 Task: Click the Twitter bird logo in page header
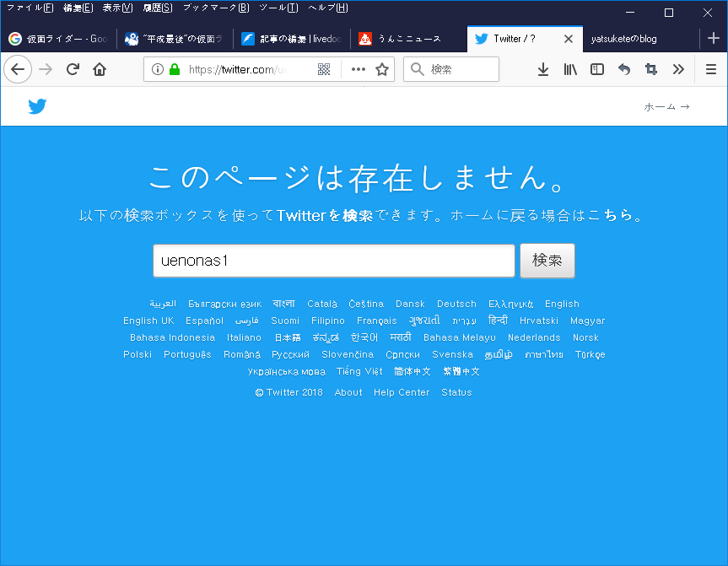[x=37, y=106]
